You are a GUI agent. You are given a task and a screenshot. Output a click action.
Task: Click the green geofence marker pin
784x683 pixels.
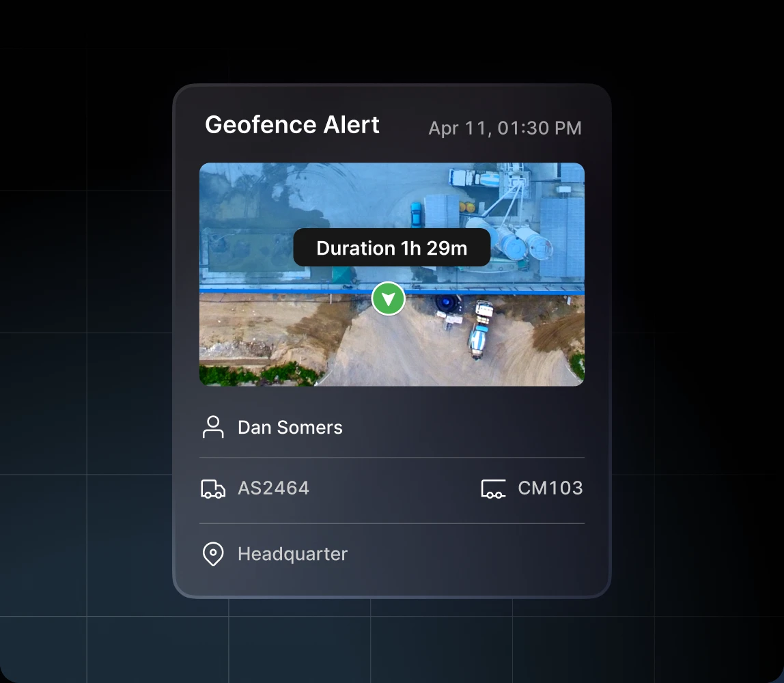[x=389, y=299]
